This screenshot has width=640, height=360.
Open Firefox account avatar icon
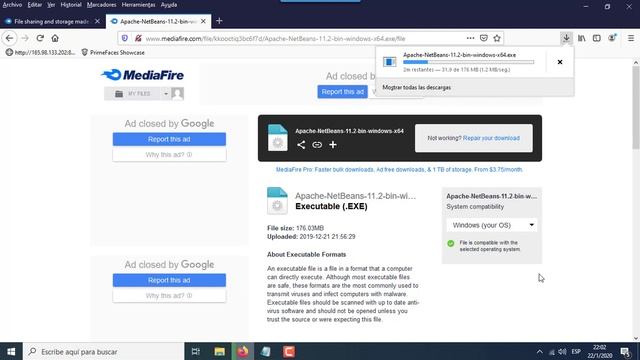coord(612,38)
